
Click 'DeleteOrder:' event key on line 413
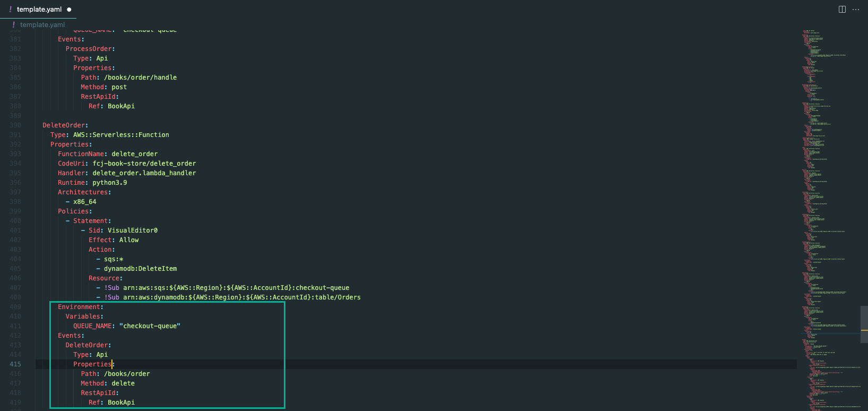tap(89, 345)
